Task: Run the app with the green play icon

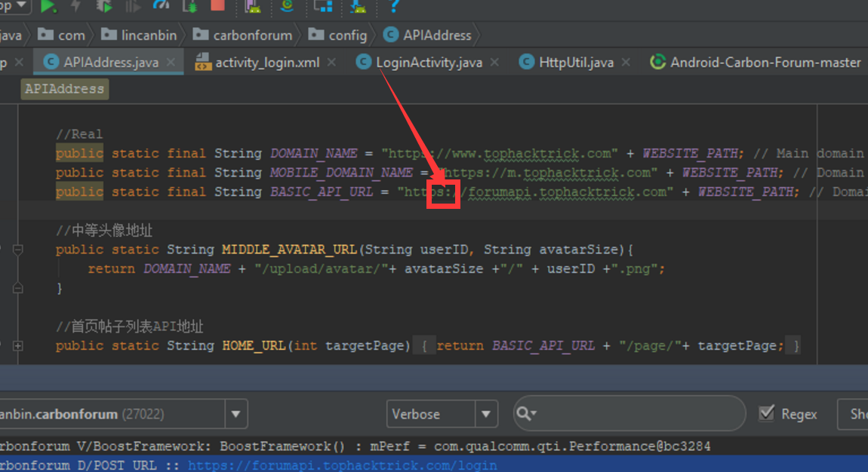Action: tap(49, 5)
